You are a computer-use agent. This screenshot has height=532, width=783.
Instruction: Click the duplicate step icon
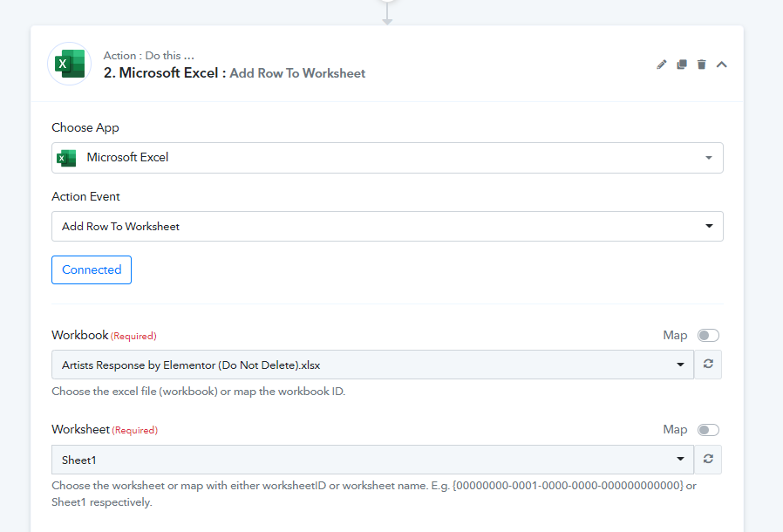[x=682, y=65]
